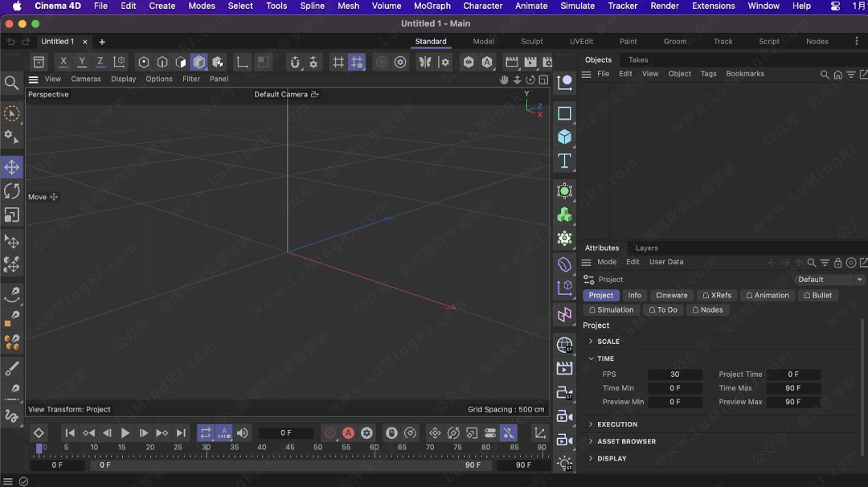Screen dimensions: 868x487
Task: Expand the SCALE section
Action: point(608,342)
